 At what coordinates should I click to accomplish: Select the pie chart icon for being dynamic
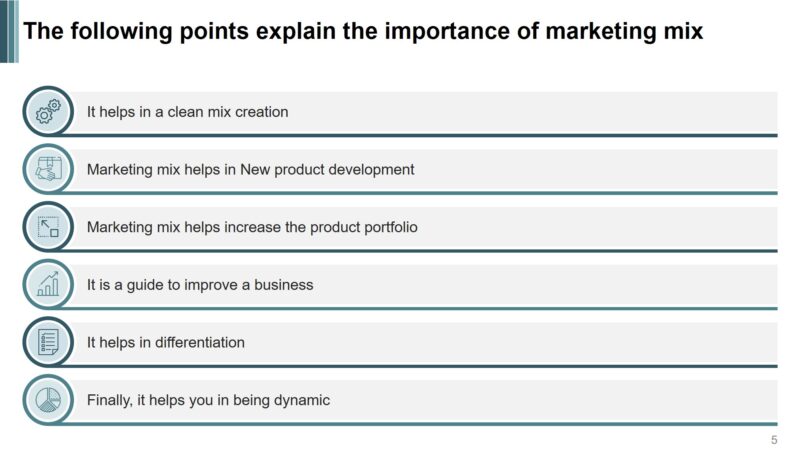click(x=48, y=400)
